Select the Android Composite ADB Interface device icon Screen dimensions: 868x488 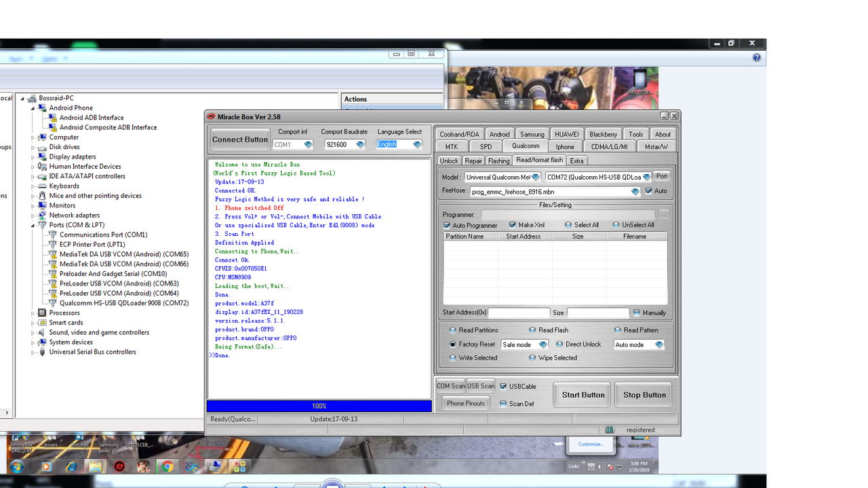54,127
